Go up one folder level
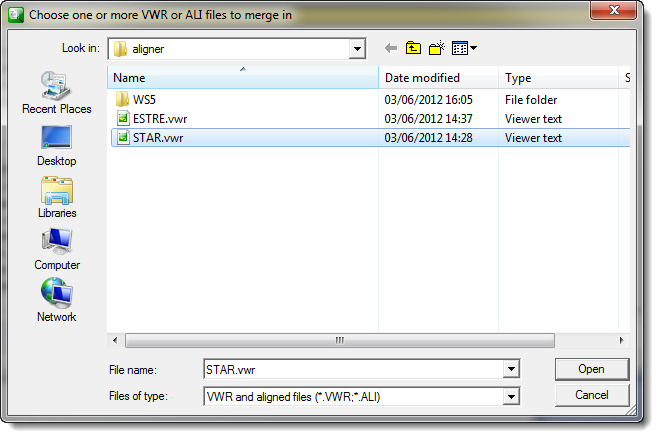Viewport: 659px width, 438px height. (x=413, y=48)
